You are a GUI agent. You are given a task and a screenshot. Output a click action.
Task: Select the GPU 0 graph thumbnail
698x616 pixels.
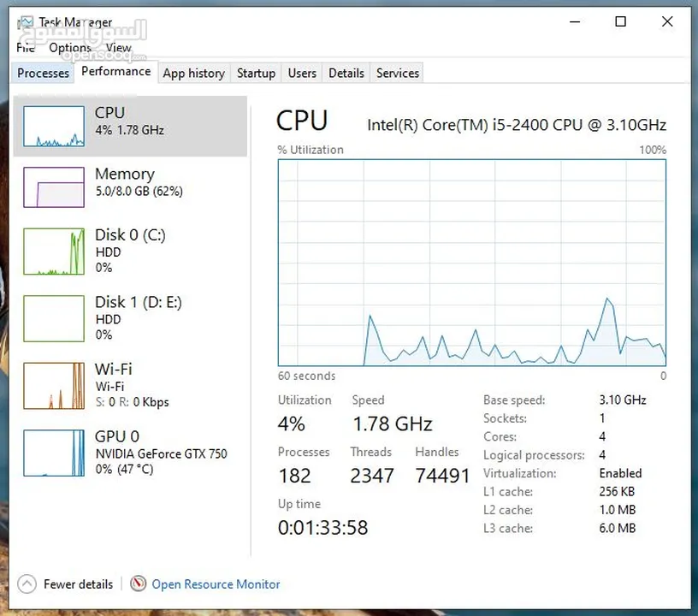click(54, 453)
